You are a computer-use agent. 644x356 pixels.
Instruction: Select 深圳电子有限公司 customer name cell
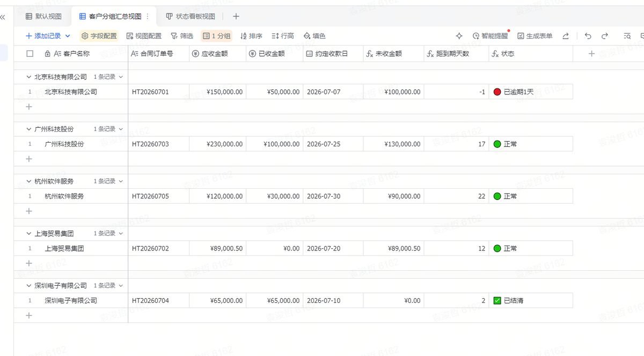coord(82,300)
